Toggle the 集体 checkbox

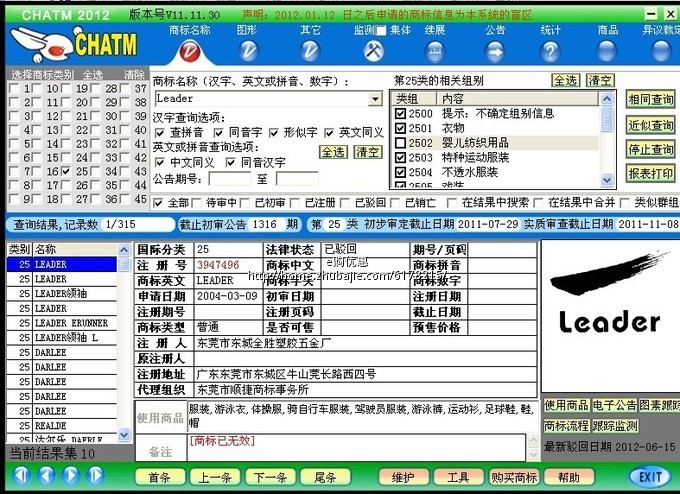pyautogui.click(x=381, y=30)
